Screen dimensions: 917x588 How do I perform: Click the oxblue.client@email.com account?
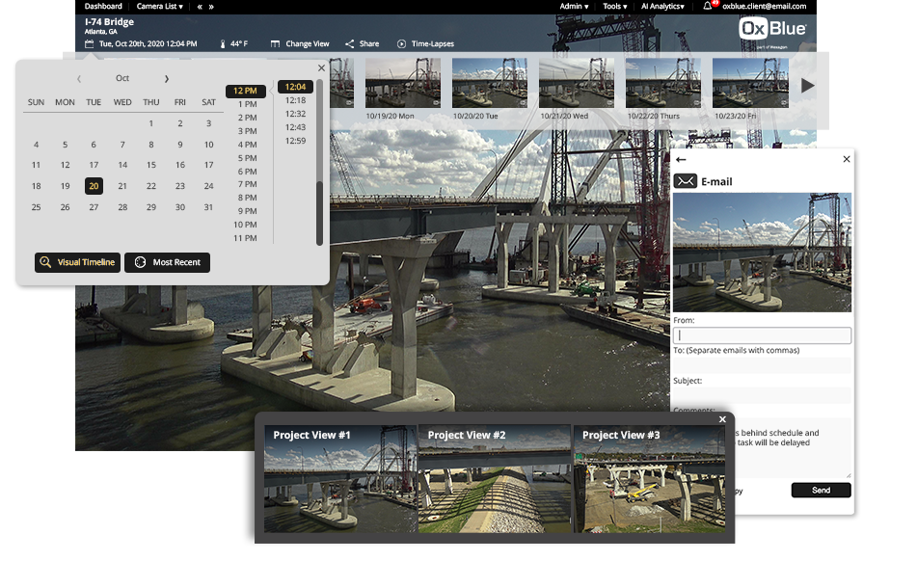(x=765, y=7)
